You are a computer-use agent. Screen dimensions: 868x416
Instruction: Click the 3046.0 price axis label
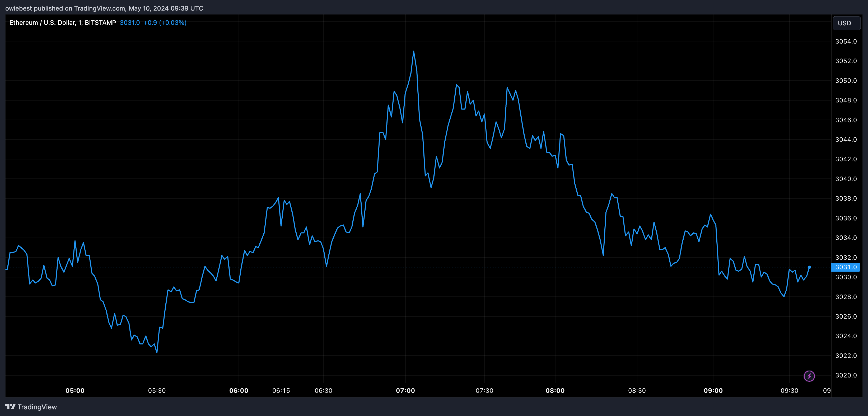coord(846,120)
